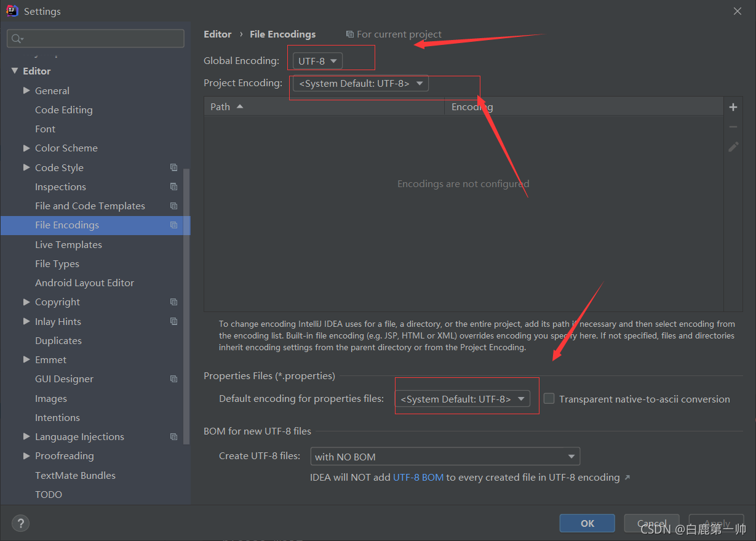Open Intentions settings page
Viewport: 756px width, 541px height.
[x=57, y=417]
